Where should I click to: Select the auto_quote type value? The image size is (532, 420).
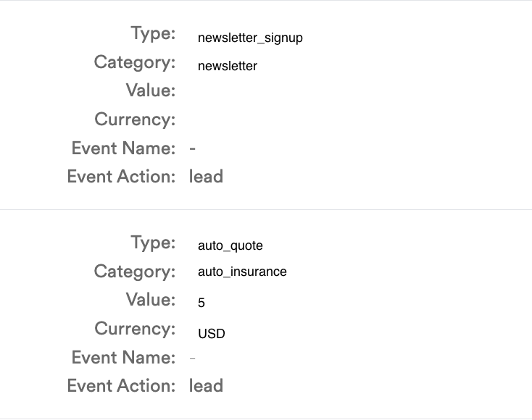230,245
